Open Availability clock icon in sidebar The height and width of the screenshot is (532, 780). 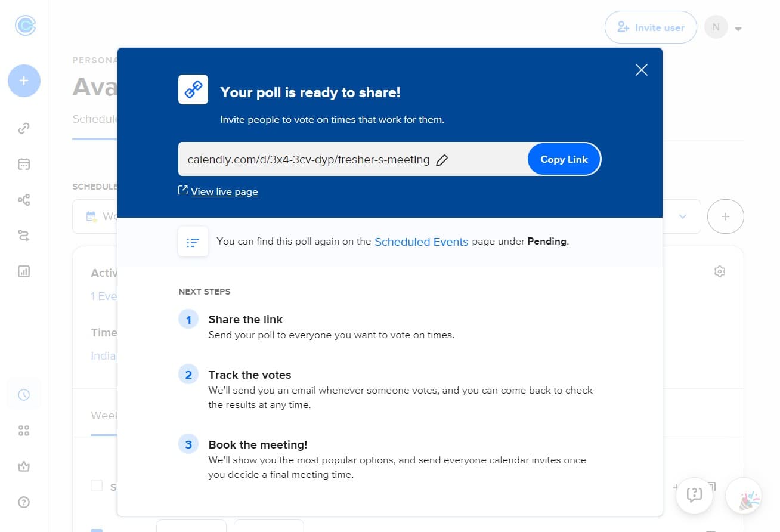[24, 394]
